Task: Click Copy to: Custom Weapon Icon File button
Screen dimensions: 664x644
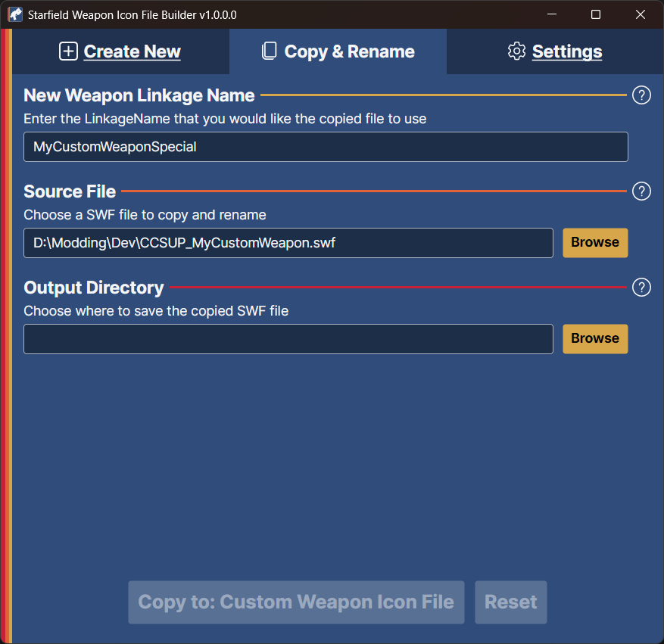Action: 297,602
